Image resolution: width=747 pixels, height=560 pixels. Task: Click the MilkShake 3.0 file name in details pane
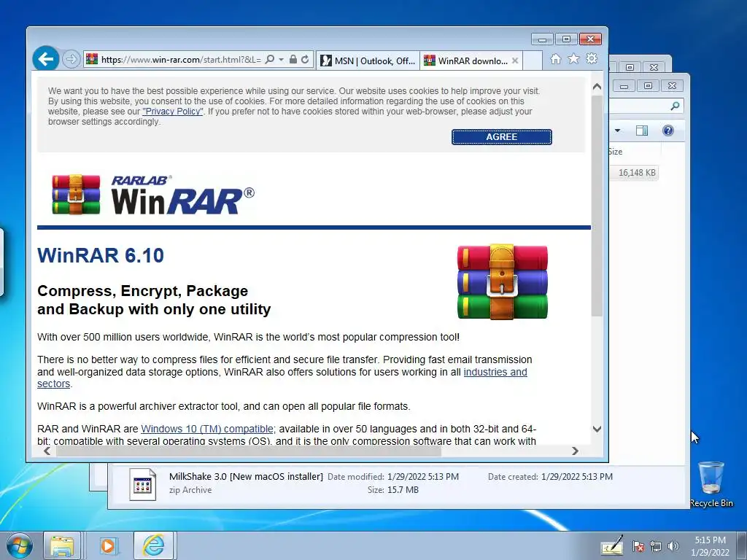(246, 476)
